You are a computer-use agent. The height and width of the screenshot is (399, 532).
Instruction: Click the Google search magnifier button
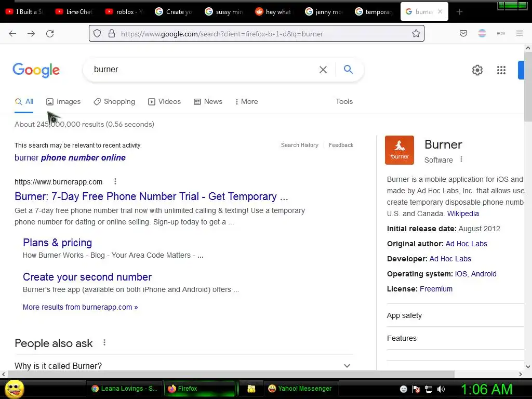coord(349,70)
